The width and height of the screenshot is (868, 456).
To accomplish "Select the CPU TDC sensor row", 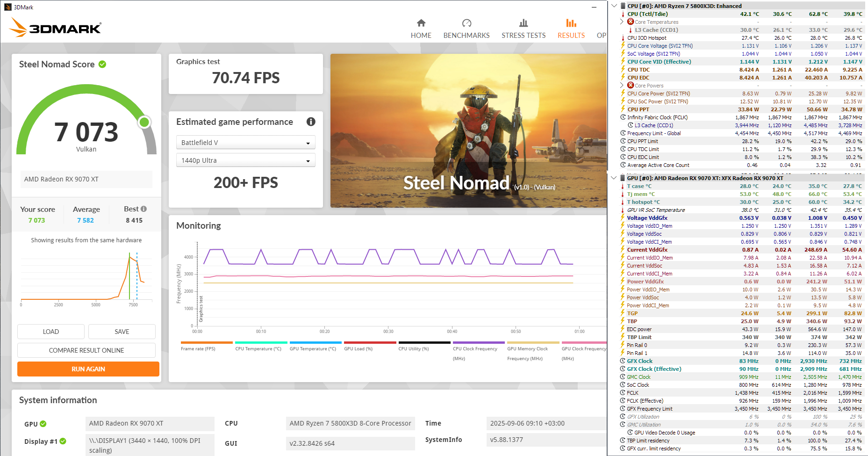I will [741, 70].
